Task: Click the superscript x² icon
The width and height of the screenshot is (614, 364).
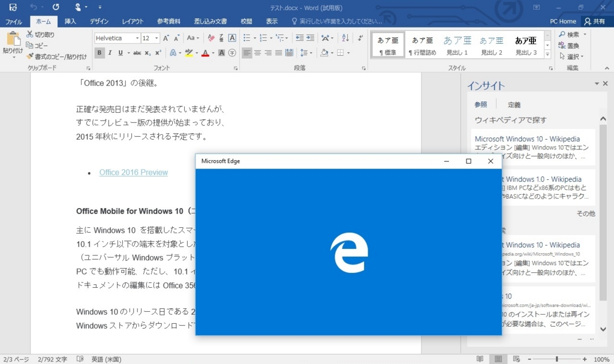Action: pos(158,53)
